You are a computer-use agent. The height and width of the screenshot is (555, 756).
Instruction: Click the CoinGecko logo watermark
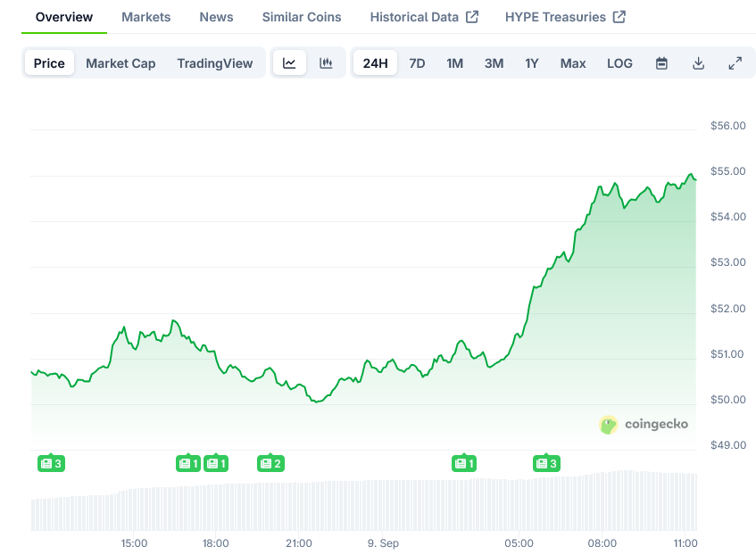click(x=644, y=425)
